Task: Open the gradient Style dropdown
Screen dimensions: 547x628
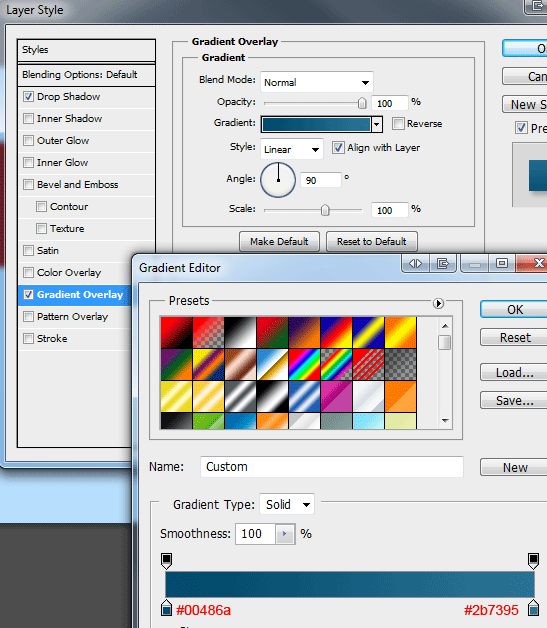Action: [292, 149]
